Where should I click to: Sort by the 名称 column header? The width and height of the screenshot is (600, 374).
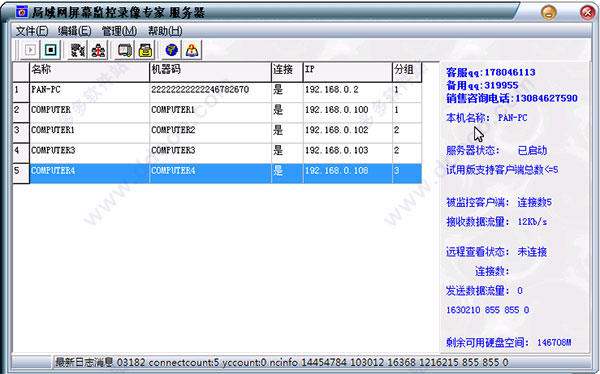point(89,72)
